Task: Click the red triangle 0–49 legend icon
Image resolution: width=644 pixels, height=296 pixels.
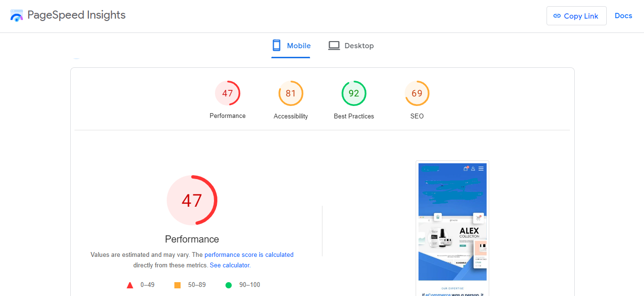Action: pos(130,285)
